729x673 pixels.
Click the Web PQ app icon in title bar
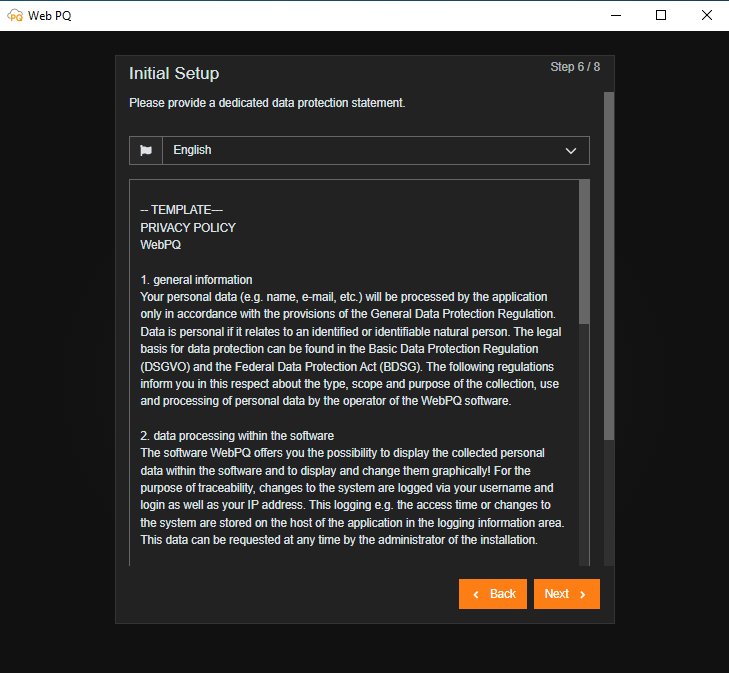(15, 15)
